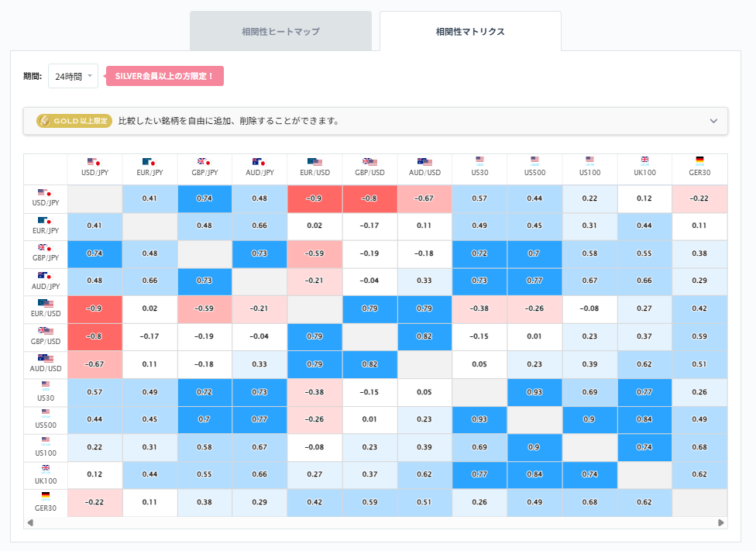756x551 pixels.
Task: Click the GBP/USD flag icon in header row
Action: point(369,162)
